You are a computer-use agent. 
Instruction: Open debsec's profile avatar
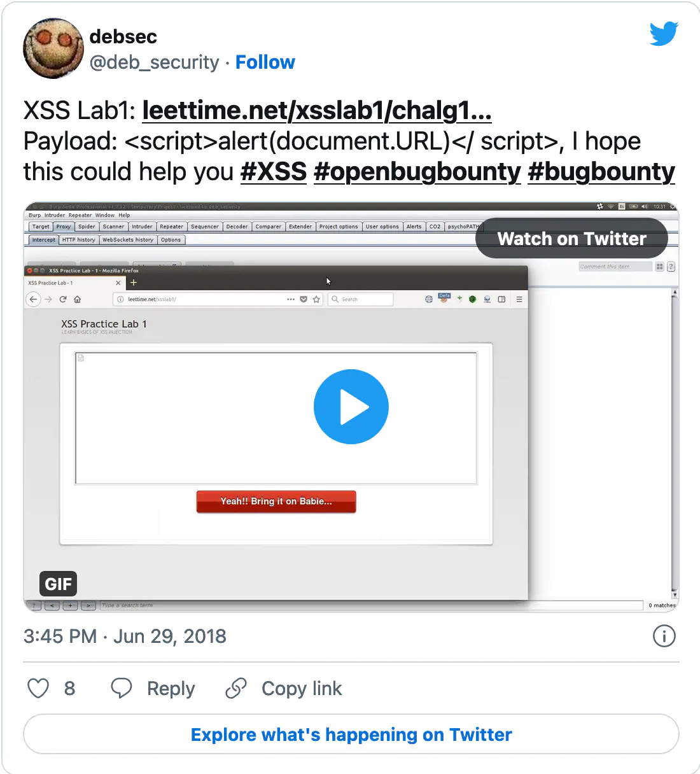53,48
